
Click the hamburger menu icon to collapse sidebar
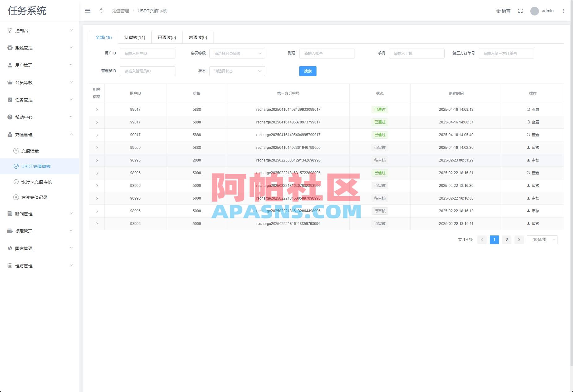coord(88,11)
